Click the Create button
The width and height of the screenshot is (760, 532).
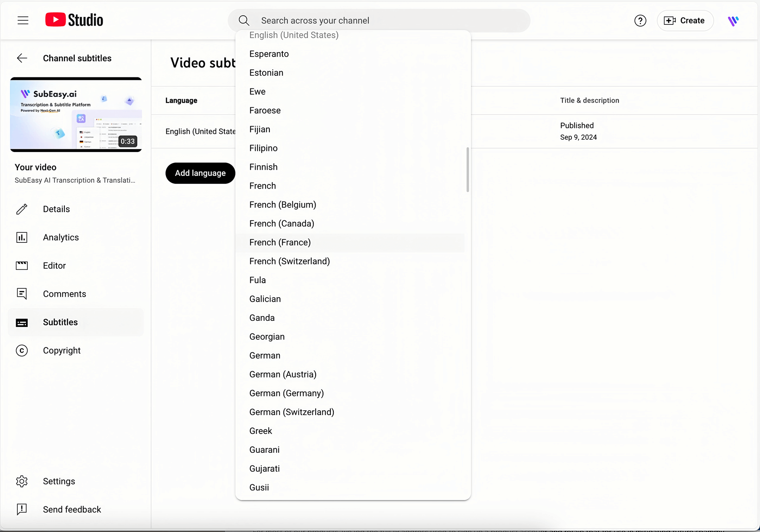click(x=685, y=21)
